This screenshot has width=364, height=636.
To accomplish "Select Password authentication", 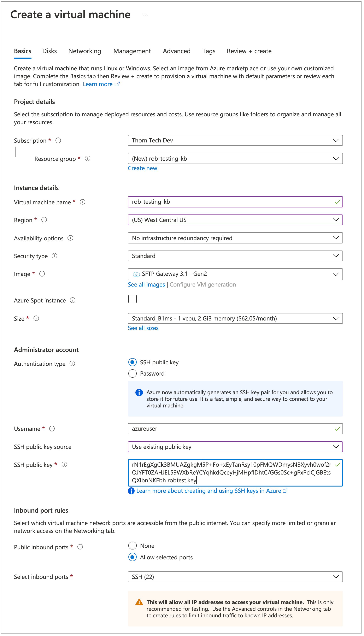I will click(x=133, y=374).
